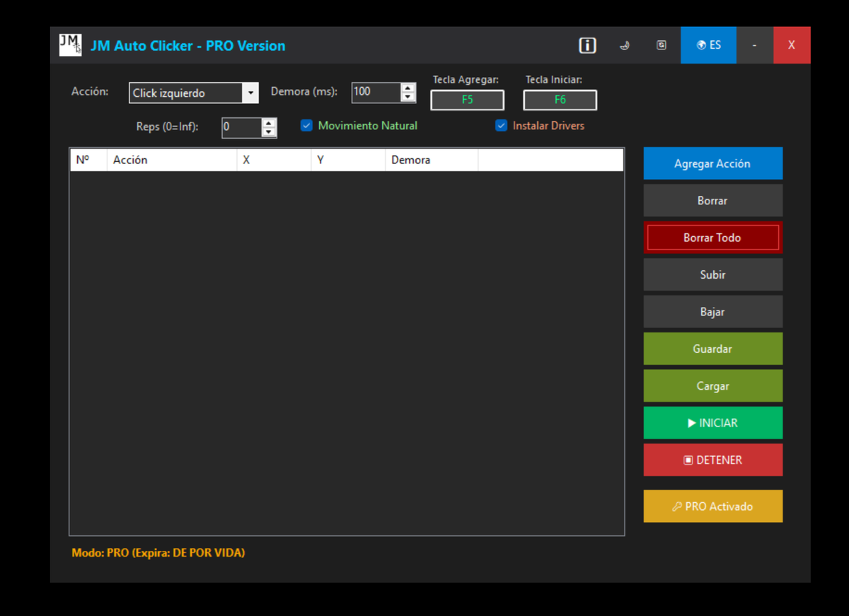Decrease the Reps value with down arrow
The image size is (849, 616).
(x=269, y=132)
